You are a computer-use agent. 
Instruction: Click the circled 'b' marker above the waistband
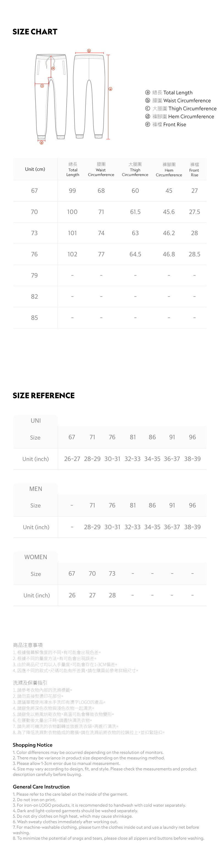coord(89,51)
